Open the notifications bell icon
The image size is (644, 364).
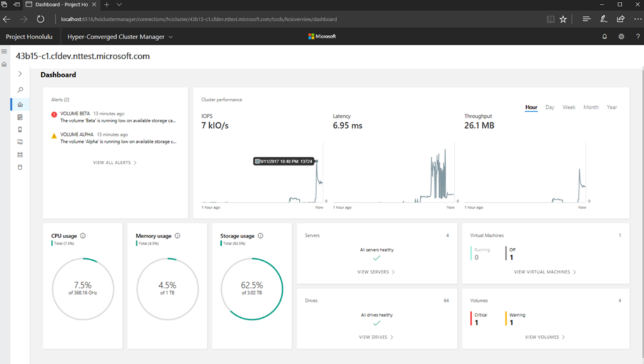605,37
